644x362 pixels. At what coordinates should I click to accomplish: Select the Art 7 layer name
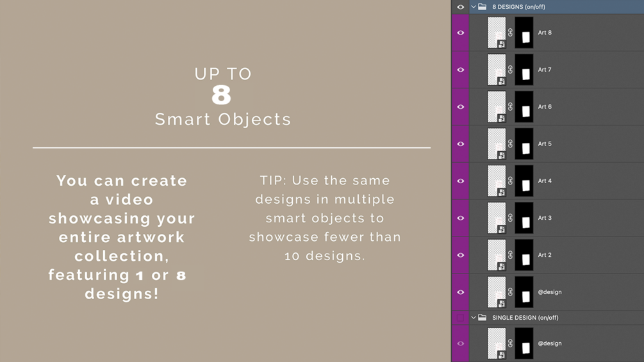point(545,70)
